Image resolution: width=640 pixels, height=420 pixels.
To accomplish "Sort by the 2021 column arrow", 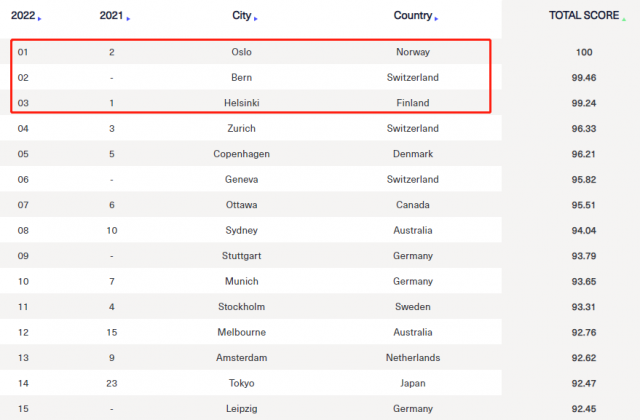I will coord(128,19).
